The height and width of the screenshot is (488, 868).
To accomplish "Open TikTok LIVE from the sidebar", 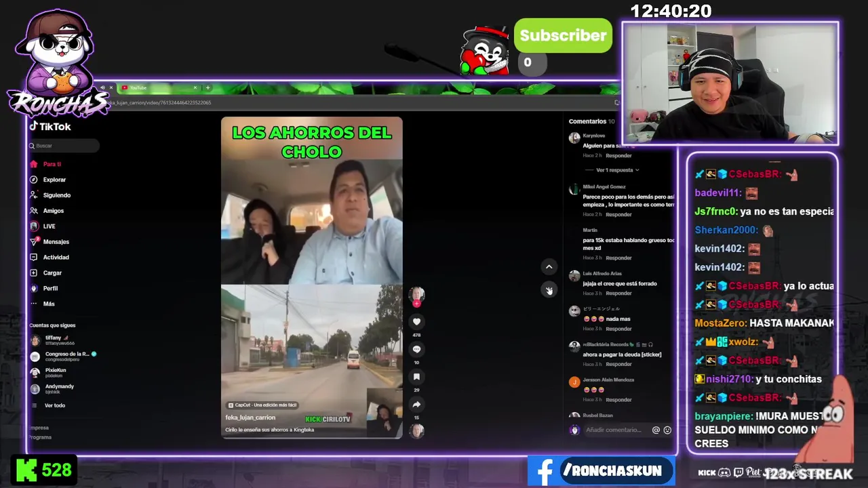I will pos(43,226).
